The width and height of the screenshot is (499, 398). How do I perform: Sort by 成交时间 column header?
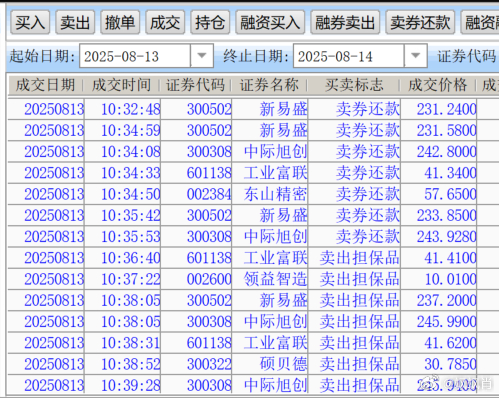tap(121, 85)
